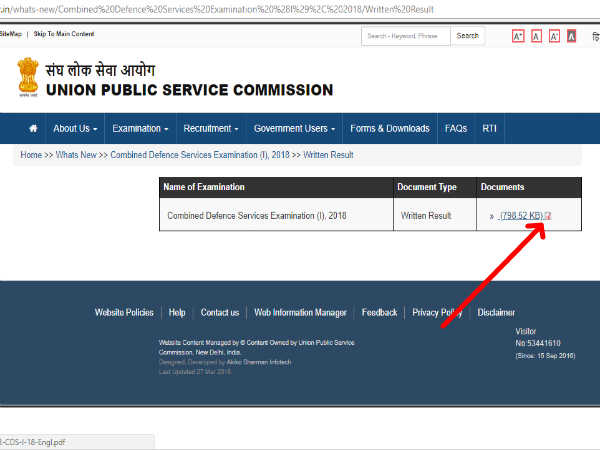This screenshot has width=600, height=450.
Task: Expand the Recruitment dropdown menu
Action: 211,129
